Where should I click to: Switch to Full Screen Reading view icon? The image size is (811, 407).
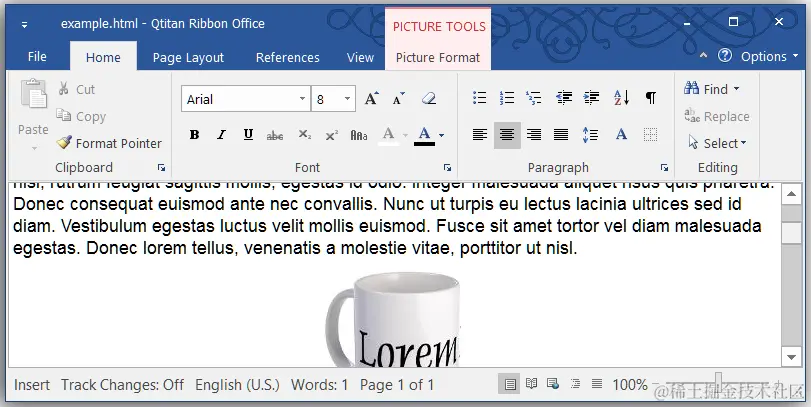[531, 384]
